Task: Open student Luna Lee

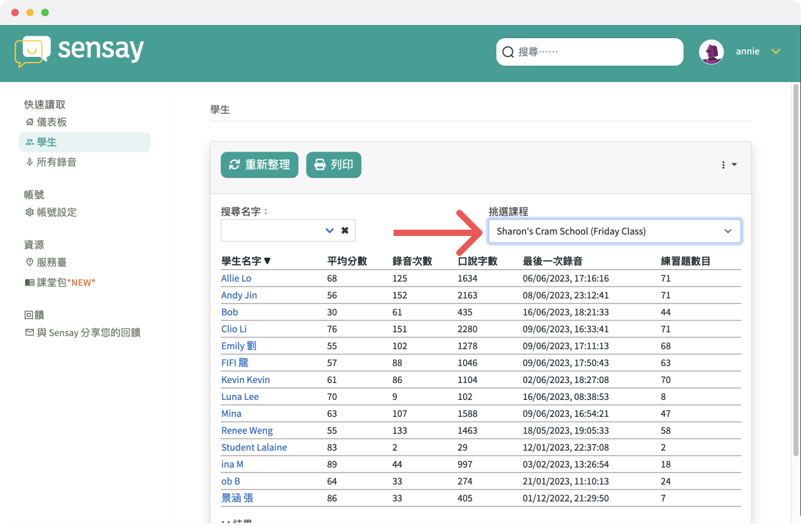Action: click(x=240, y=396)
